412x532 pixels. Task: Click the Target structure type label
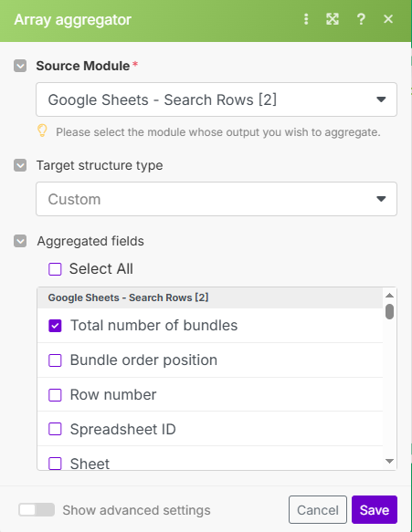(x=100, y=165)
